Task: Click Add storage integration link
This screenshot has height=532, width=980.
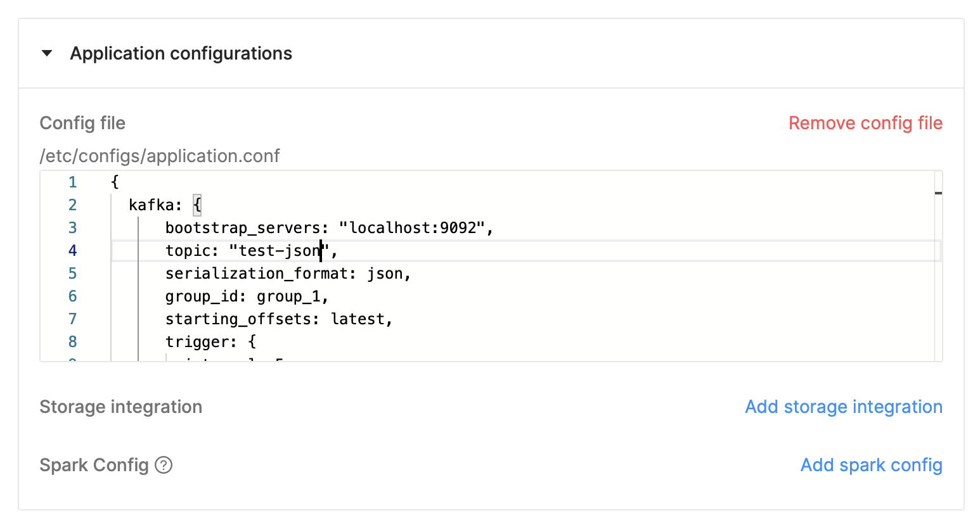Action: (x=843, y=407)
